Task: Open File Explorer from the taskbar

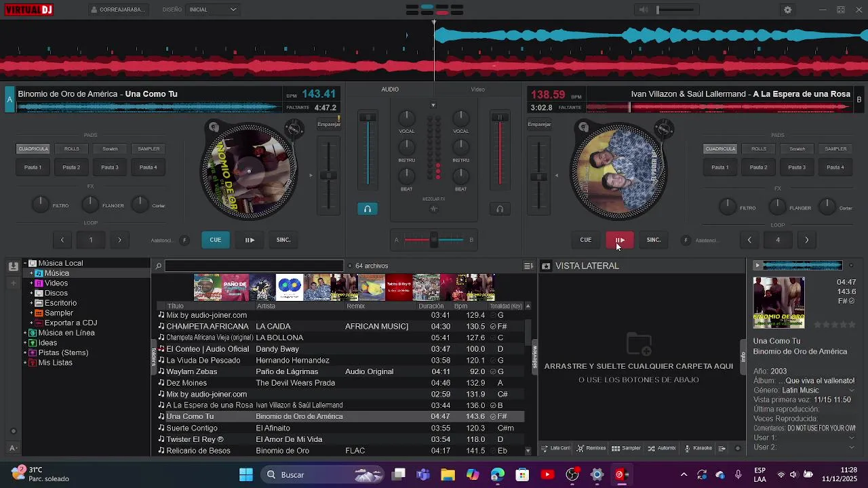Action: coord(448,474)
